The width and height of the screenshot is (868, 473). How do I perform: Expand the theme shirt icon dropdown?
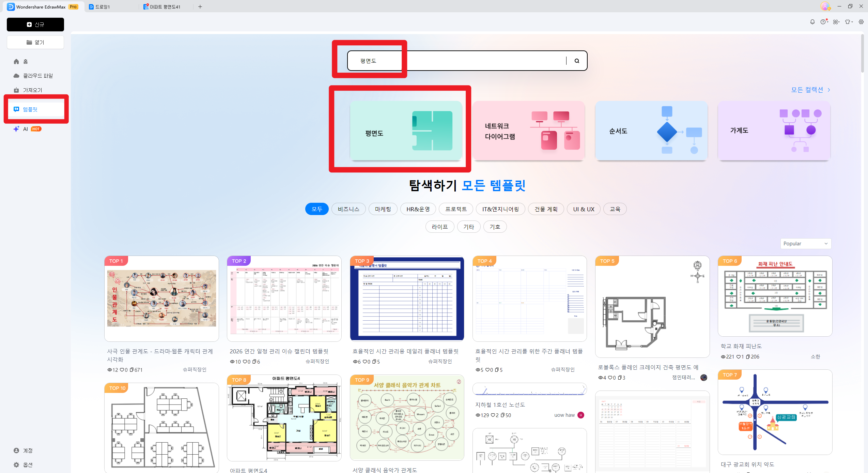point(852,21)
